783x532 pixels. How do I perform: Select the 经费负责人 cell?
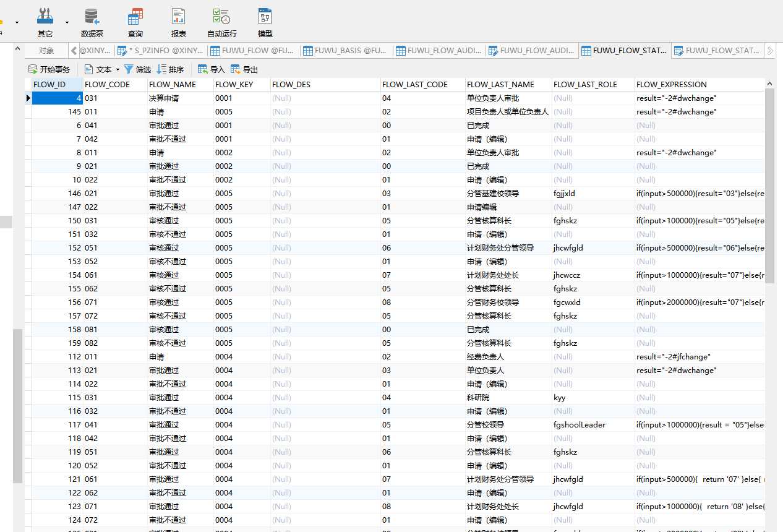508,356
